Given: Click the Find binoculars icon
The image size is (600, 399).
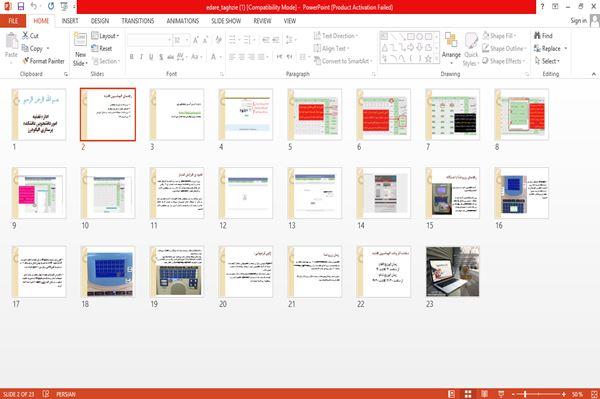Looking at the screenshot, I should [x=537, y=36].
